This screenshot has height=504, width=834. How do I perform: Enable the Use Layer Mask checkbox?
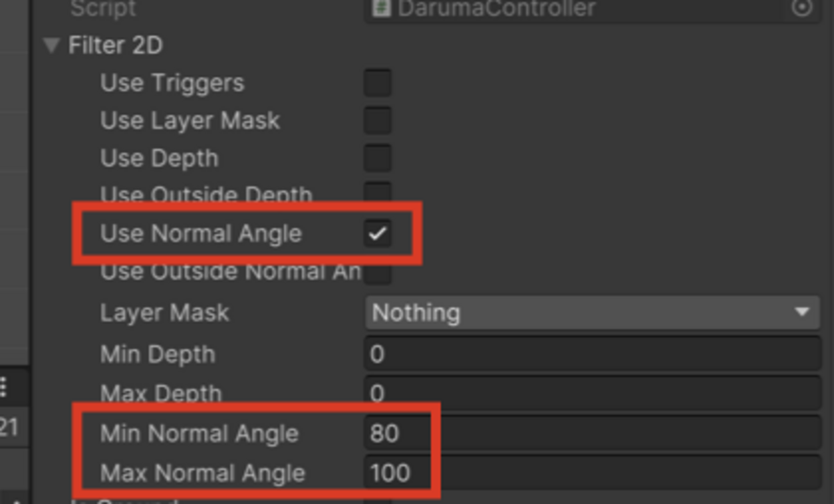tap(377, 121)
